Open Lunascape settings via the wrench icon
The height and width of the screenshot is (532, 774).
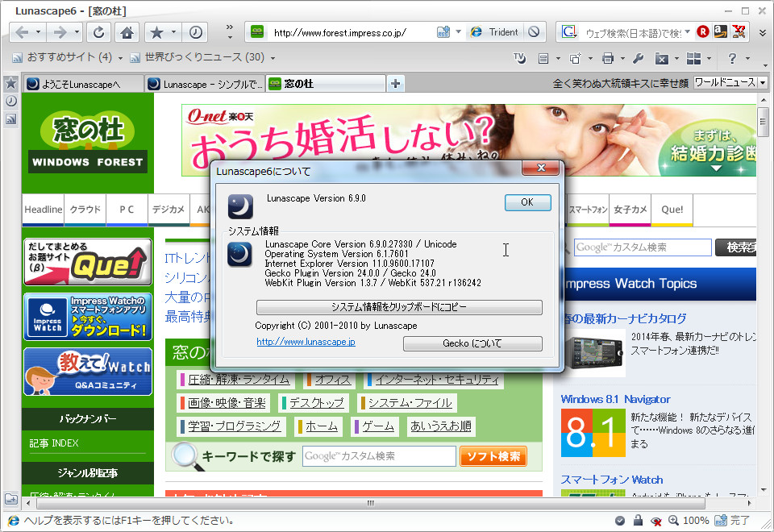(639, 59)
